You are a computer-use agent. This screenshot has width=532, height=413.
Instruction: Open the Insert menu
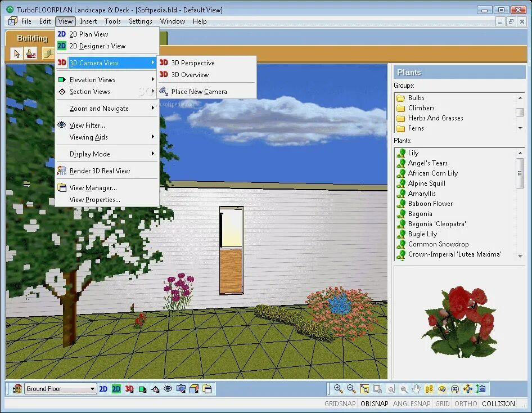tap(88, 21)
